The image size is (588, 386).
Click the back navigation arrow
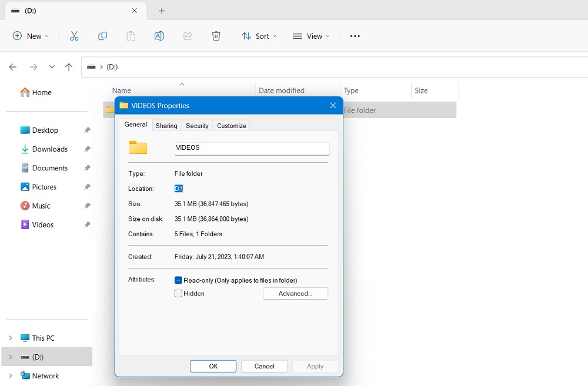(12, 67)
